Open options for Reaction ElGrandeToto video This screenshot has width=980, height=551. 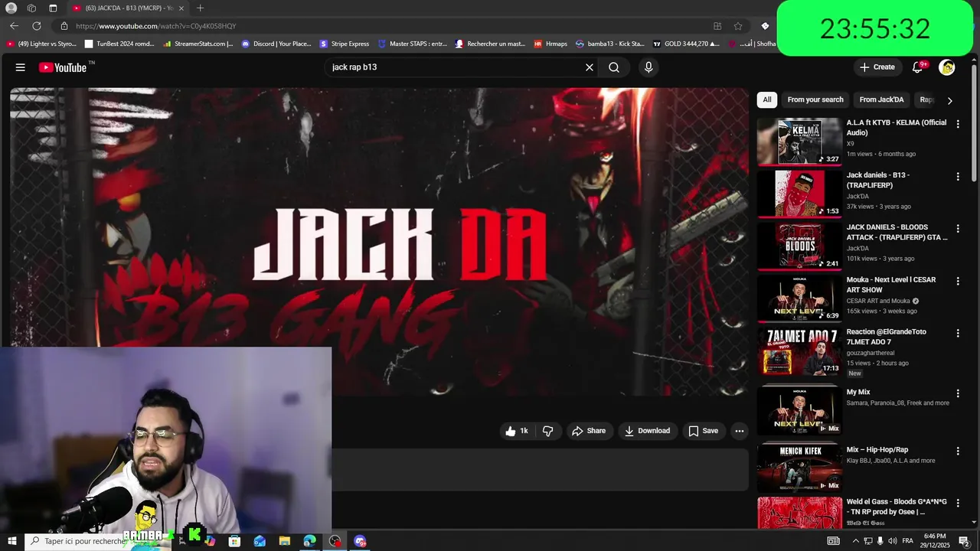pyautogui.click(x=958, y=334)
